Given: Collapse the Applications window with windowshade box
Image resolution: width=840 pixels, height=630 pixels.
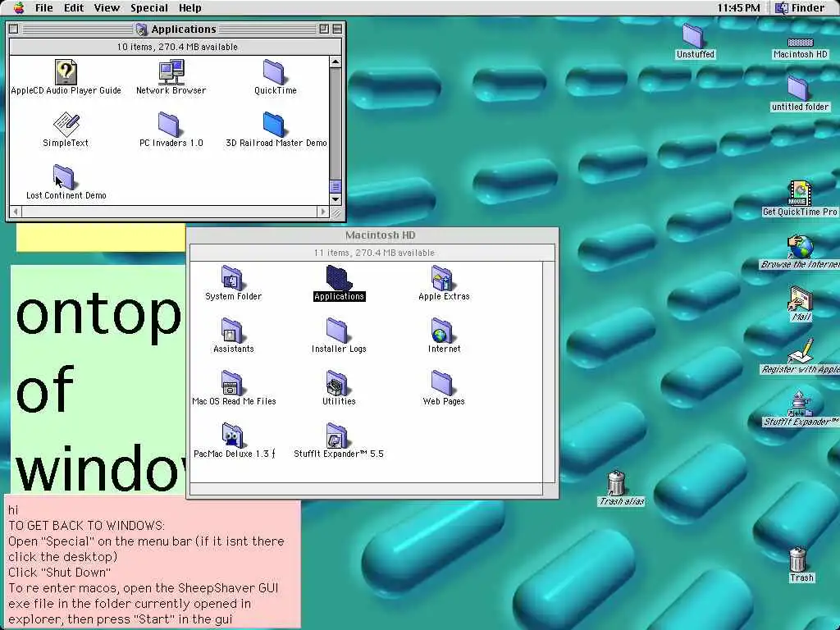Looking at the screenshot, I should [337, 29].
